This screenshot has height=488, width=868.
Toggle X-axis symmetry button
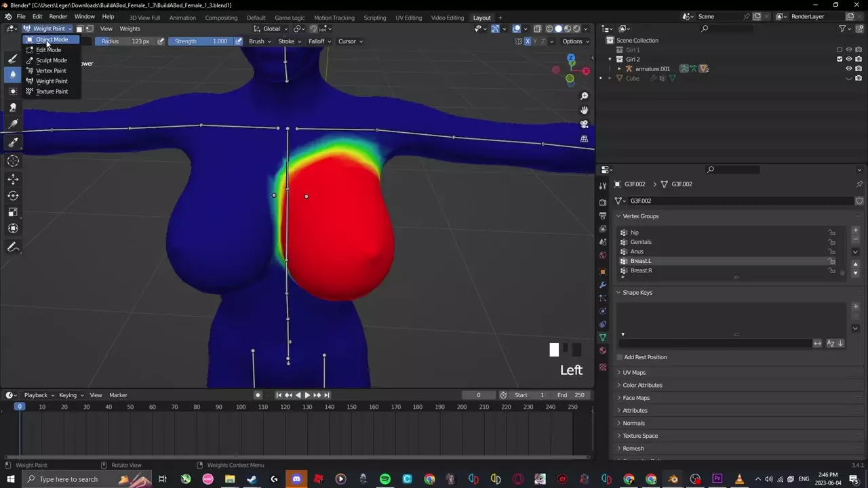pyautogui.click(x=528, y=41)
